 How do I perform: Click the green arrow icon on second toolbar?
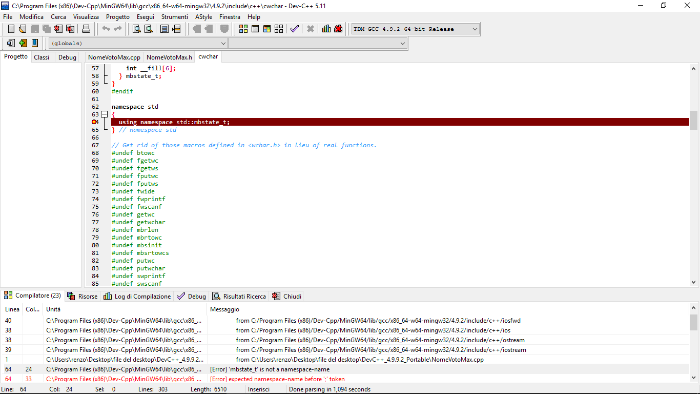click(23, 43)
